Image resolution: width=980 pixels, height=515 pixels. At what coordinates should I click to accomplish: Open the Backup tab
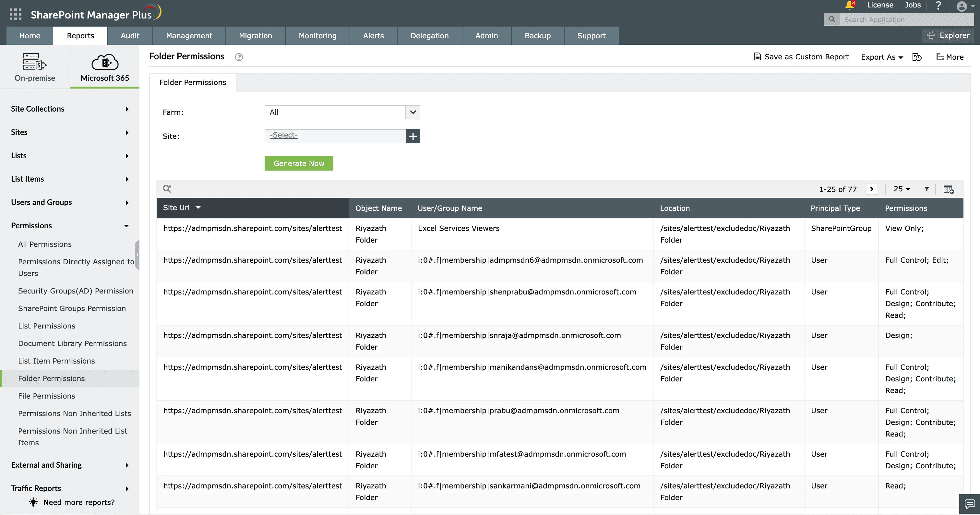coord(538,36)
